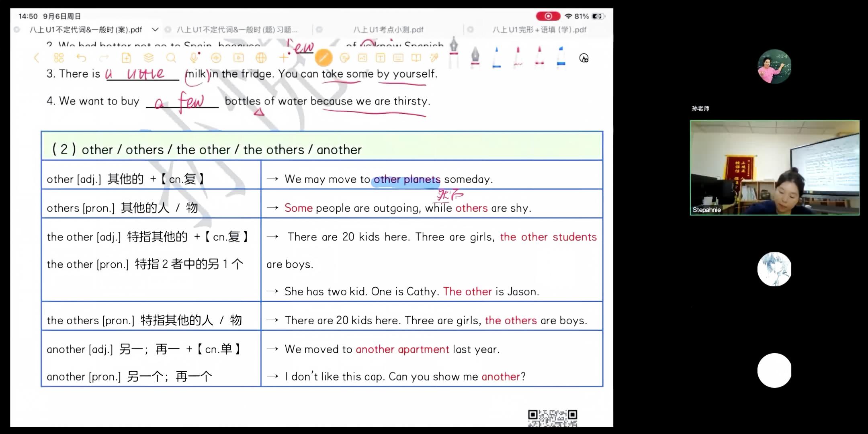Open the stacked layers icon

pos(149,58)
